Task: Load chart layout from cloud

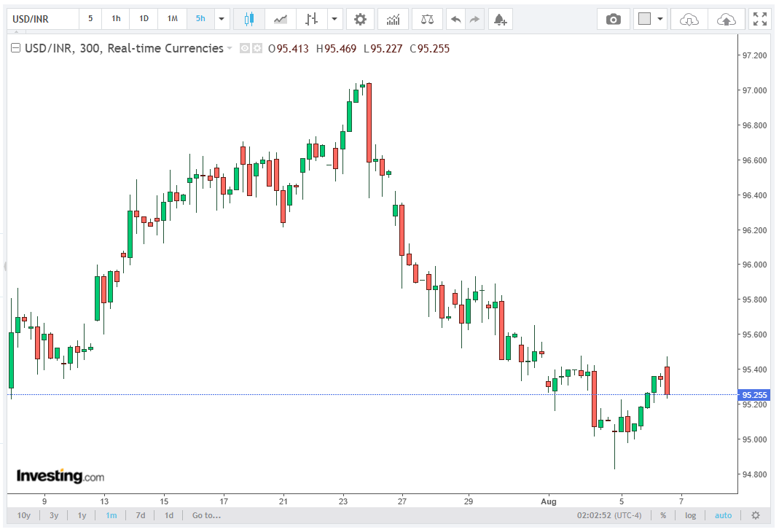Action: point(689,20)
